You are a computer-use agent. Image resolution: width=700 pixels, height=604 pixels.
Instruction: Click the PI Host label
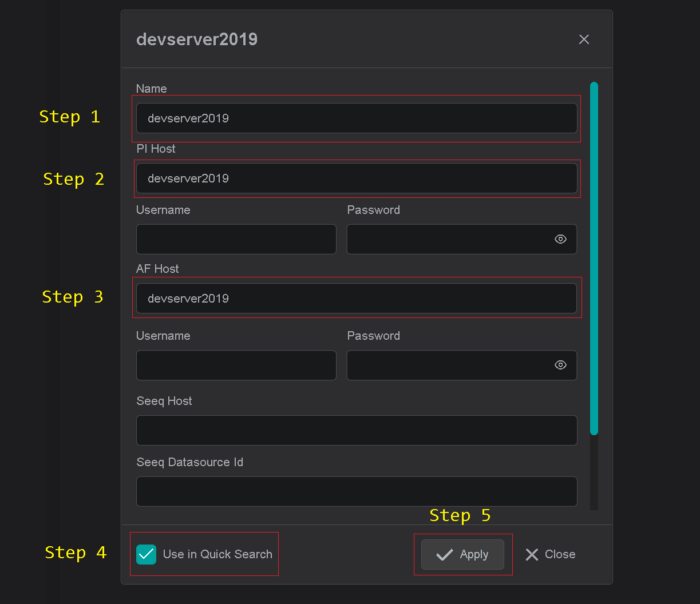[x=156, y=149]
